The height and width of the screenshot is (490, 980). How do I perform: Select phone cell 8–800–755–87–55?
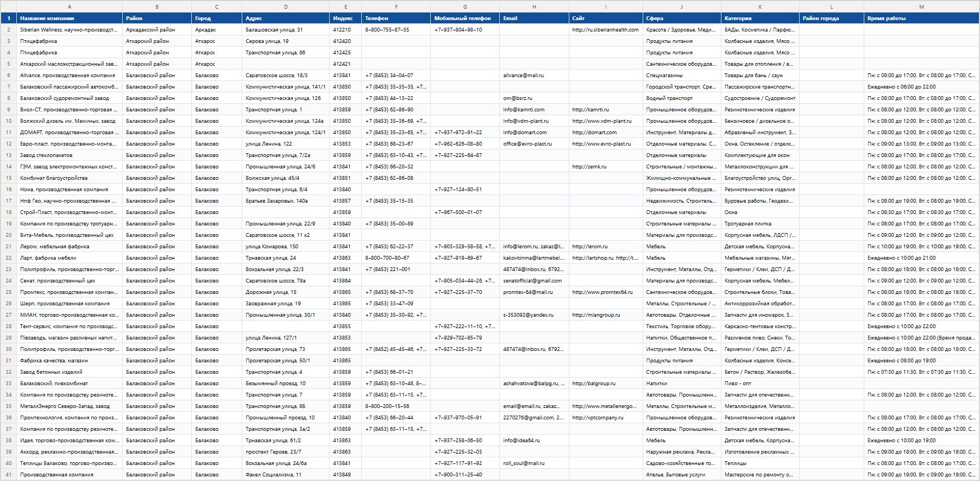(396, 30)
